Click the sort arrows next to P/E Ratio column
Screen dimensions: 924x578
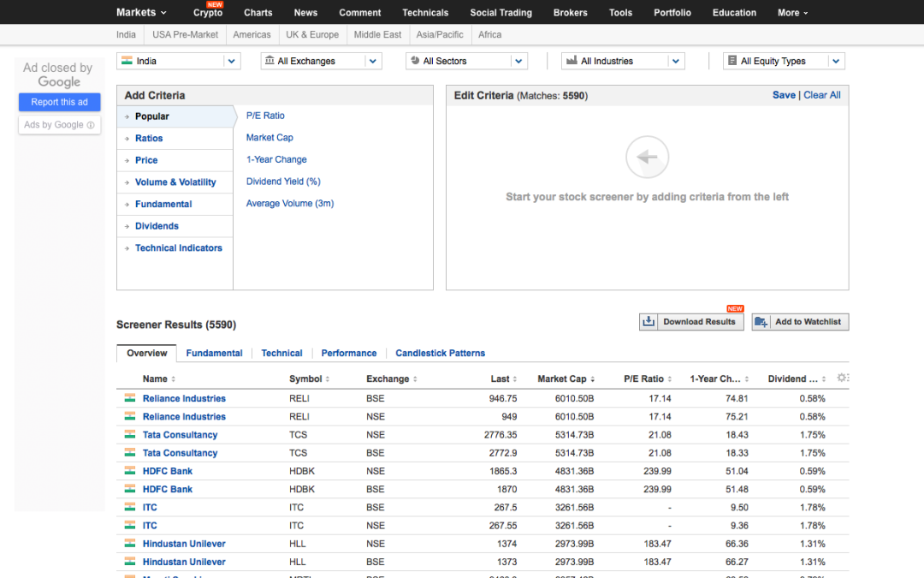[669, 379]
